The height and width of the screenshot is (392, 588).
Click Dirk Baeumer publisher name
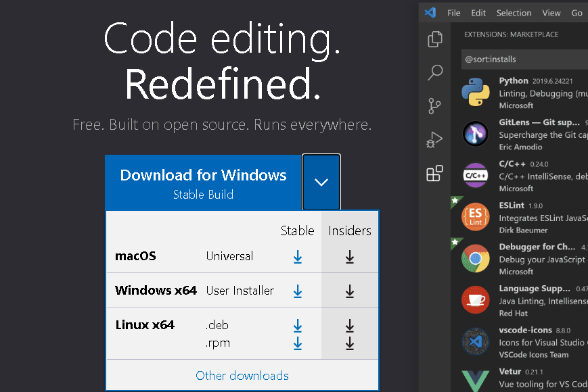click(x=523, y=230)
